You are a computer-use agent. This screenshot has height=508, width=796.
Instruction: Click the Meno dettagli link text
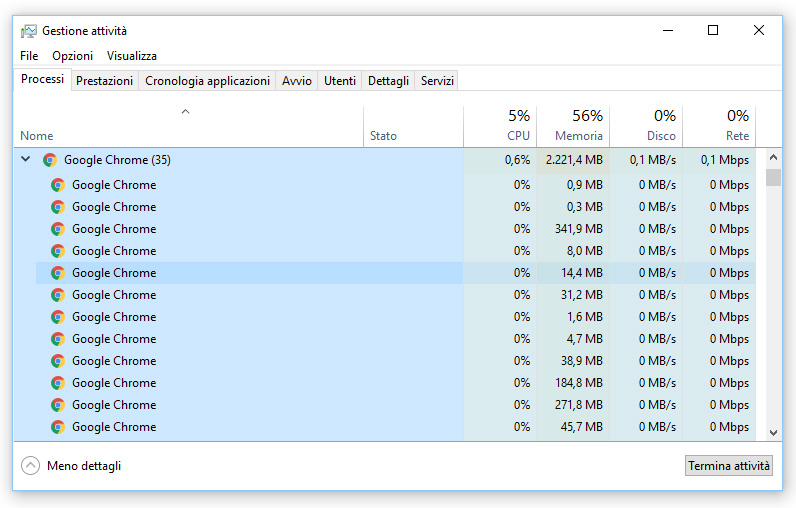point(84,466)
